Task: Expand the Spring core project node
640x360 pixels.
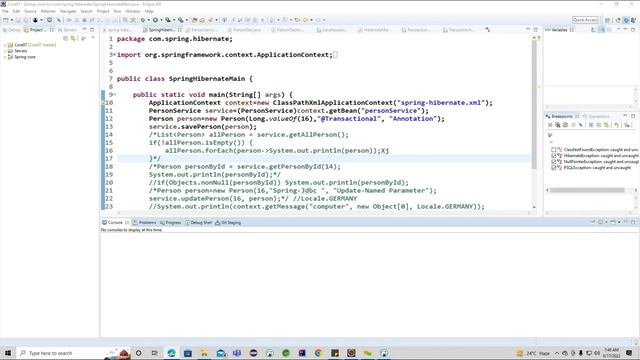Action: click(4, 57)
